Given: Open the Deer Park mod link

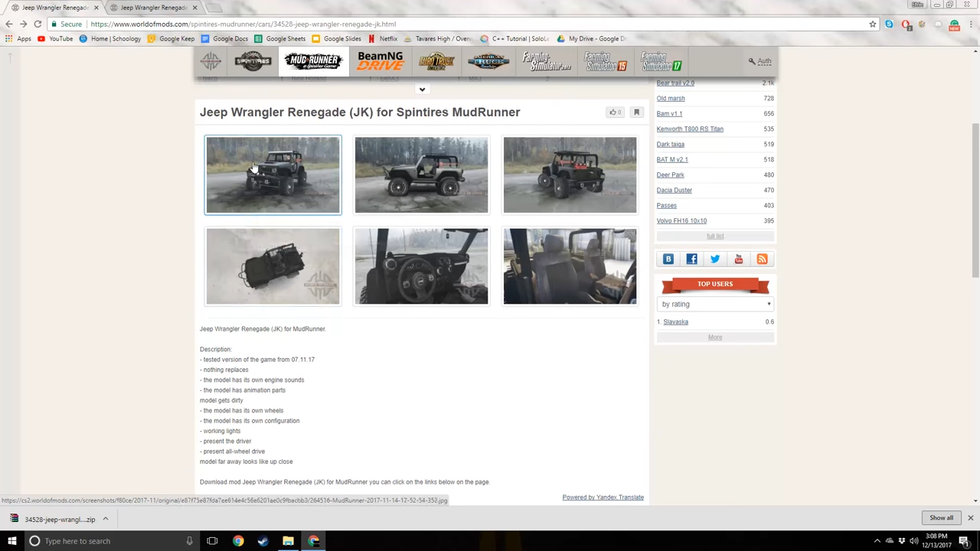Looking at the screenshot, I should [x=670, y=174].
